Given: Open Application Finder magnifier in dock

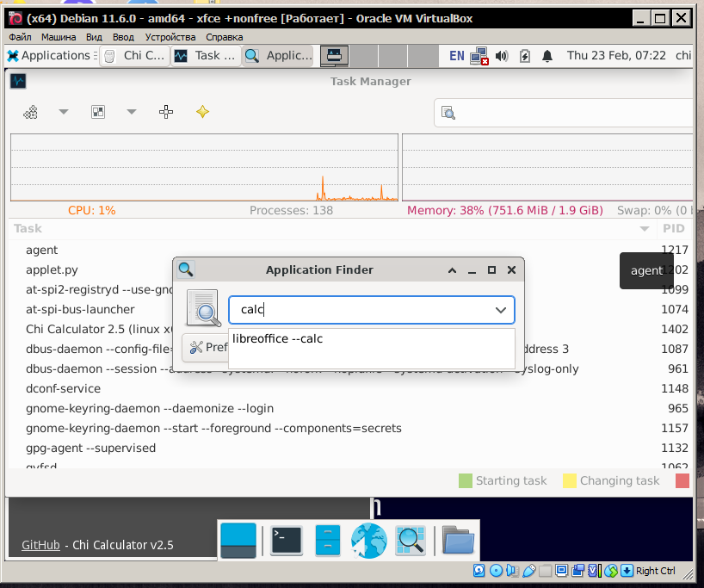Looking at the screenshot, I should coord(411,541).
